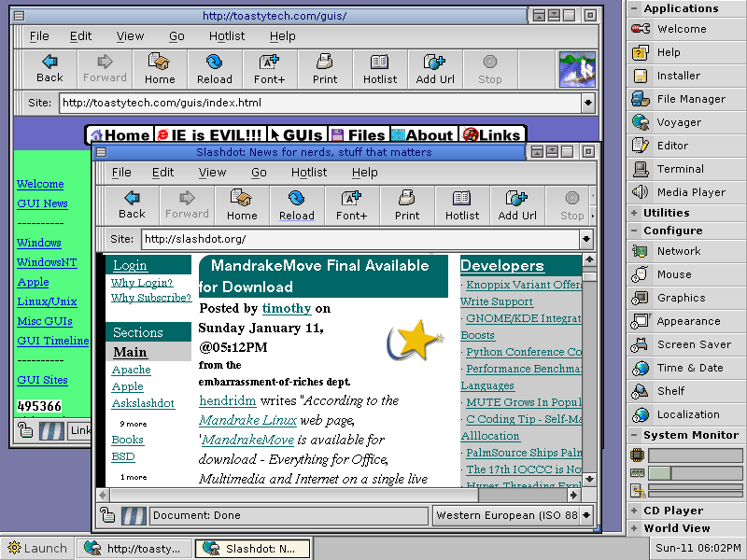The image size is (747, 560).
Task: Reload the Slashdot page
Action: 297,205
